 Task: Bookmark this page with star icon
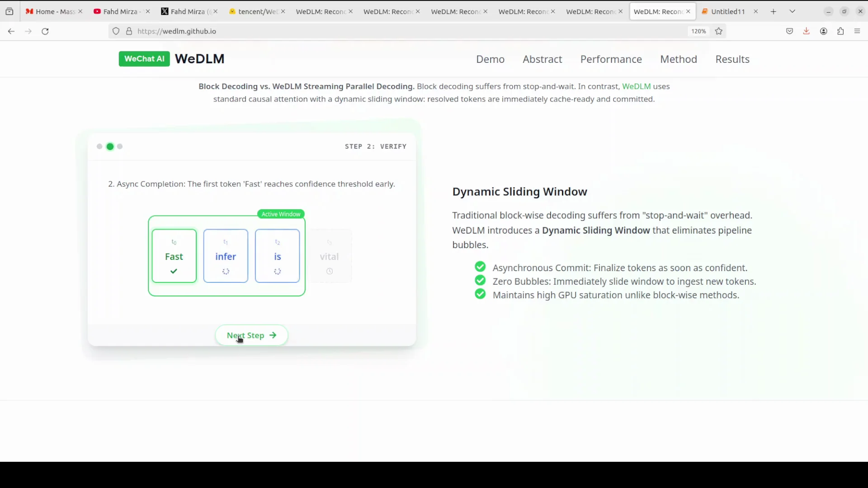click(x=719, y=31)
